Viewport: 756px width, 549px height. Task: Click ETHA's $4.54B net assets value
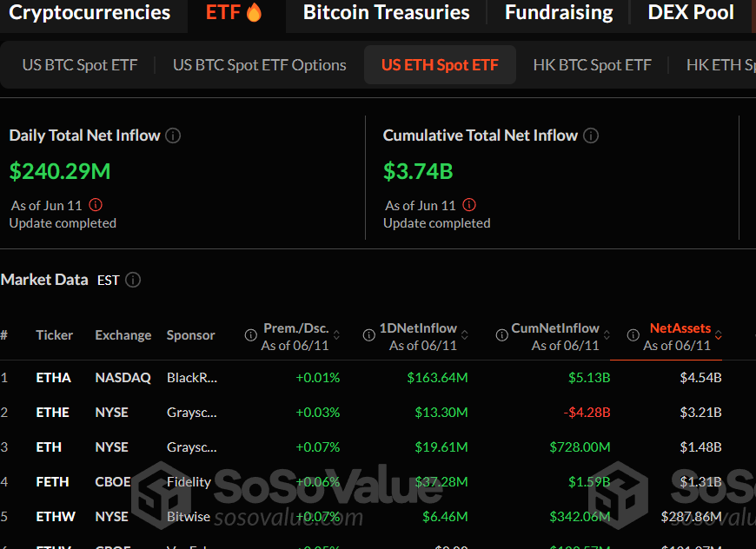click(700, 377)
